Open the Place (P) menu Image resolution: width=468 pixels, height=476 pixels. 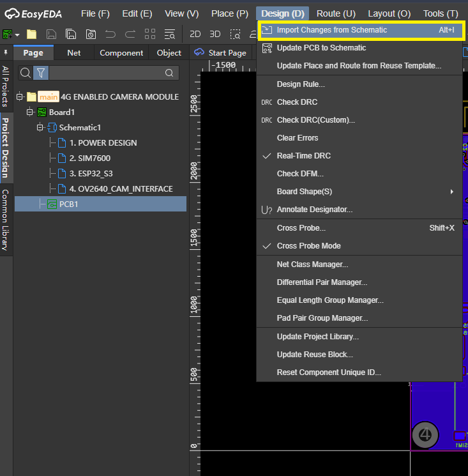(x=230, y=13)
